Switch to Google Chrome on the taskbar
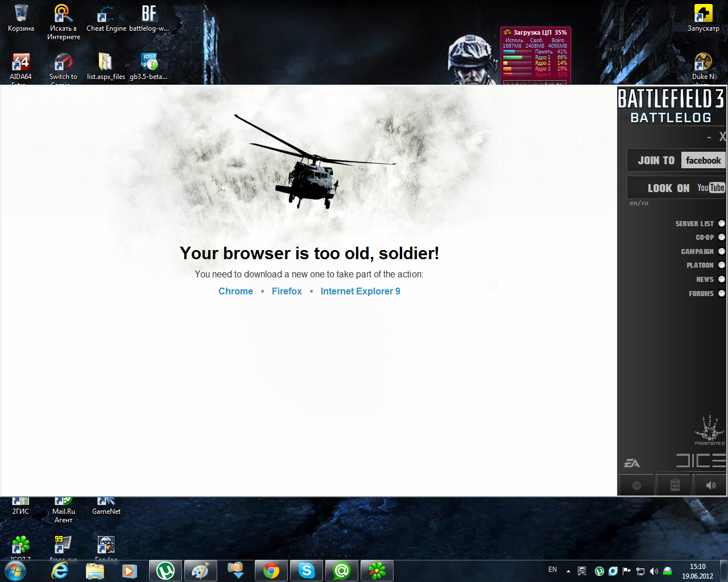The height and width of the screenshot is (582, 728). (271, 571)
